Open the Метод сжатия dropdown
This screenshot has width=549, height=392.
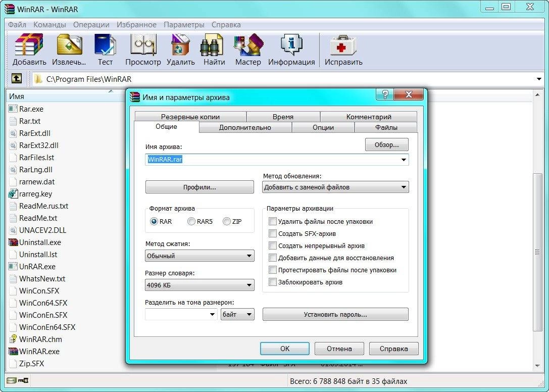[x=199, y=256]
